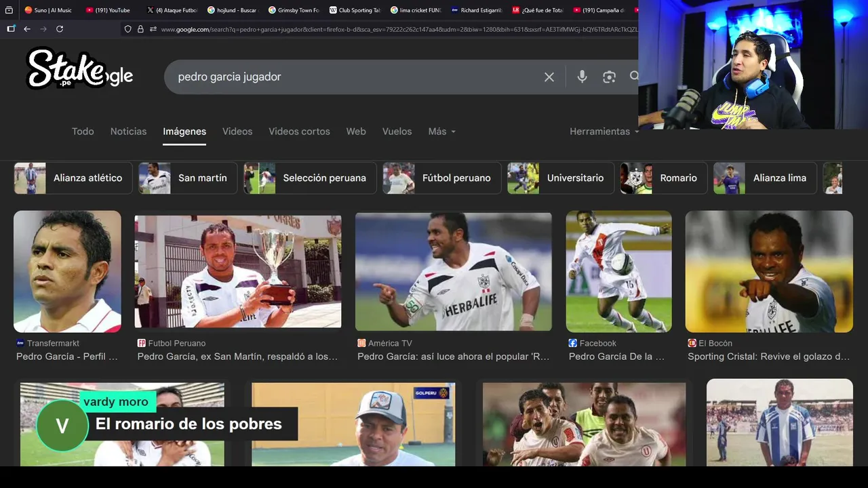This screenshot has height=488, width=868.
Task: Open link Sporting Cristal: Revive el golazo
Action: click(769, 357)
